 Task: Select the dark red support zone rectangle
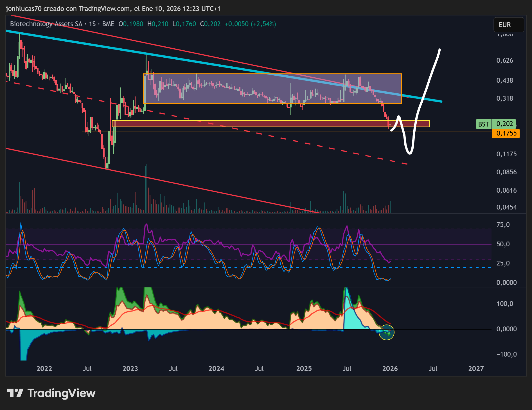coord(253,124)
